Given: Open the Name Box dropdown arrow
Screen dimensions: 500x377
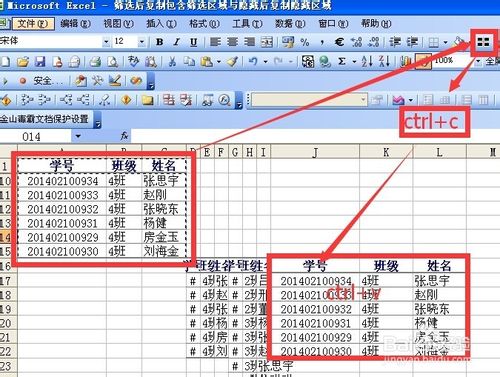Looking at the screenshot, I should click(78, 136).
